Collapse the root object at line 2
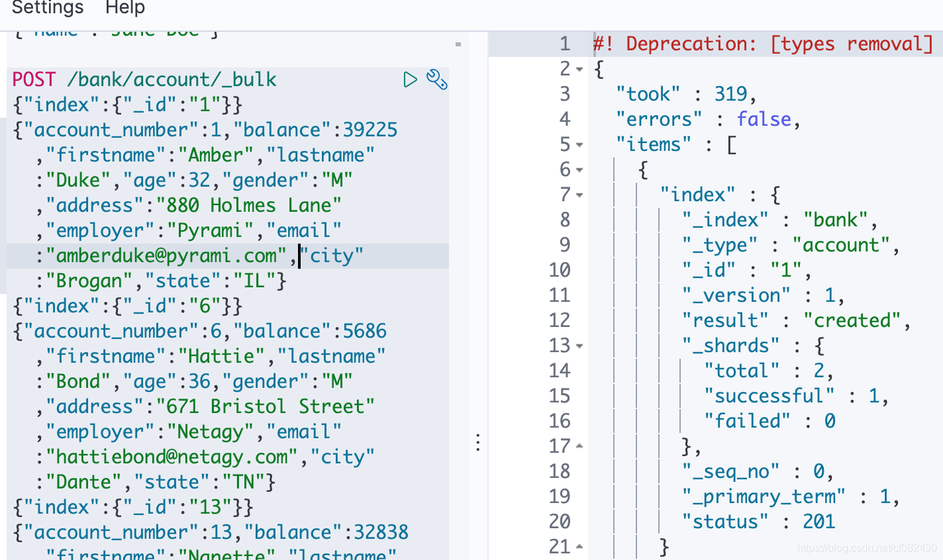943x560 pixels. (x=579, y=69)
